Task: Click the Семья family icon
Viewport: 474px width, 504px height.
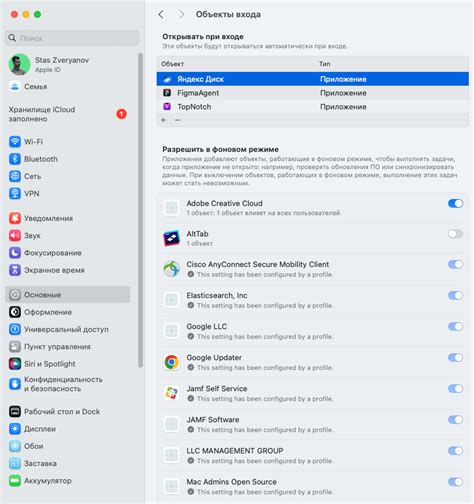Action: click(x=15, y=86)
